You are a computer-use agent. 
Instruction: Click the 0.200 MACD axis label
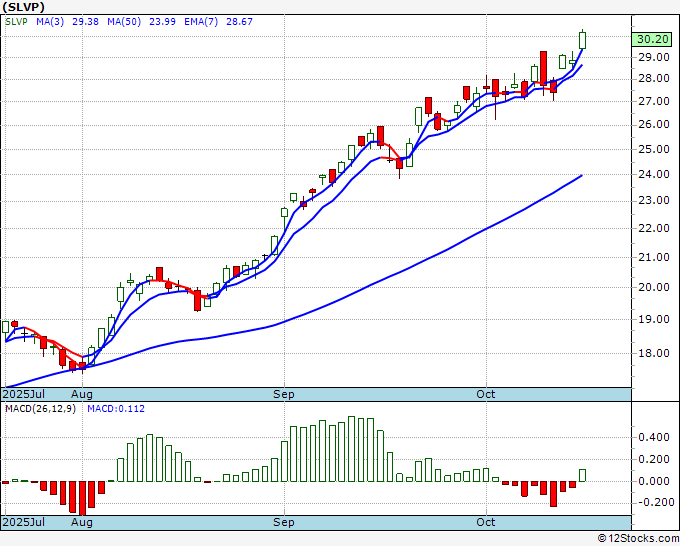click(x=654, y=459)
